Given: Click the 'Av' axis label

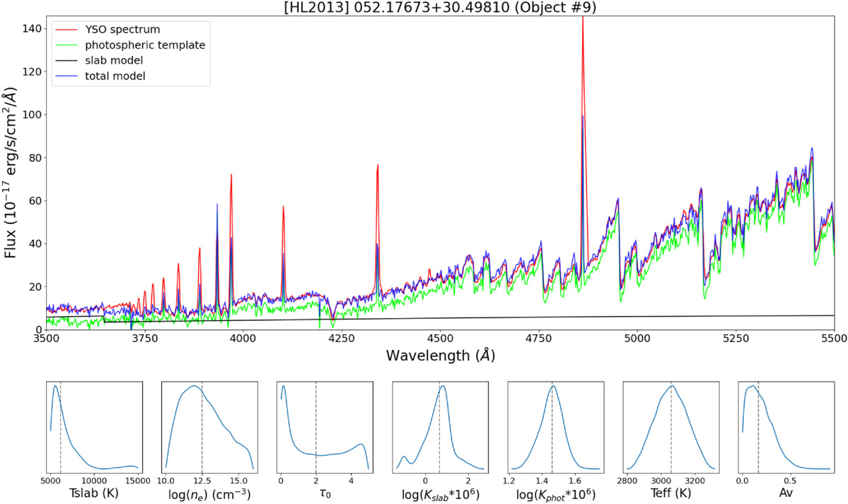Looking at the screenshot, I should [x=786, y=493].
